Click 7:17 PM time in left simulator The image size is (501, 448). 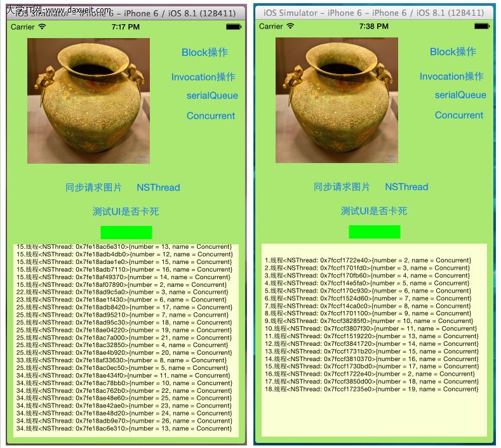pyautogui.click(x=126, y=27)
